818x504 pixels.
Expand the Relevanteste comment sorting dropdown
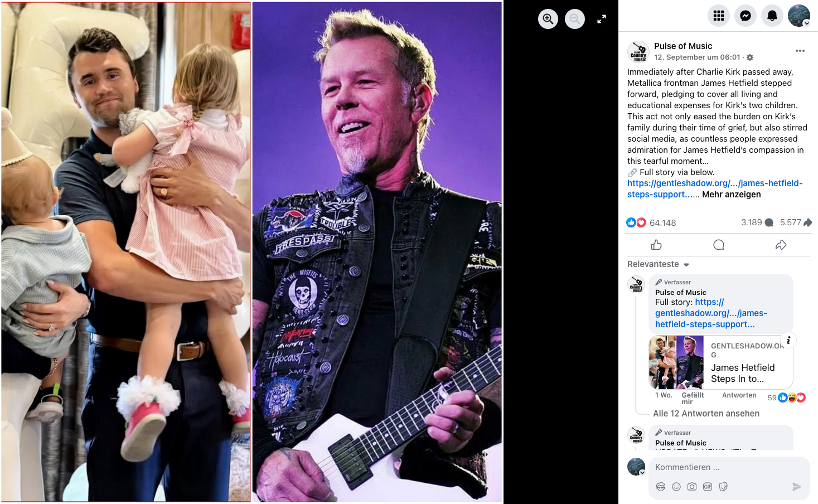(659, 264)
